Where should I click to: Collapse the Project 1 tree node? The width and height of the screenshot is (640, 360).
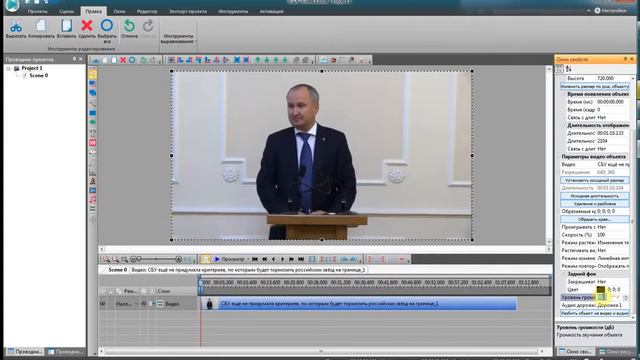[x=9, y=69]
